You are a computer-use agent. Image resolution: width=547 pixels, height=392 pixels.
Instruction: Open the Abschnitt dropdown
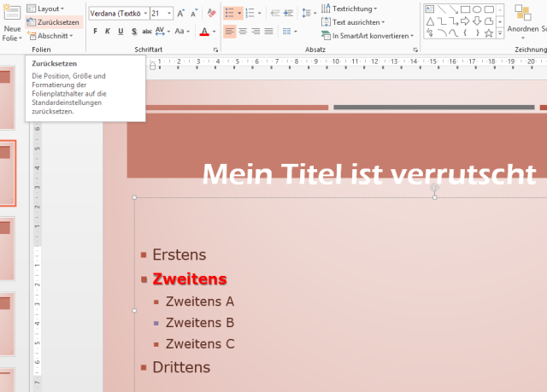click(x=50, y=36)
